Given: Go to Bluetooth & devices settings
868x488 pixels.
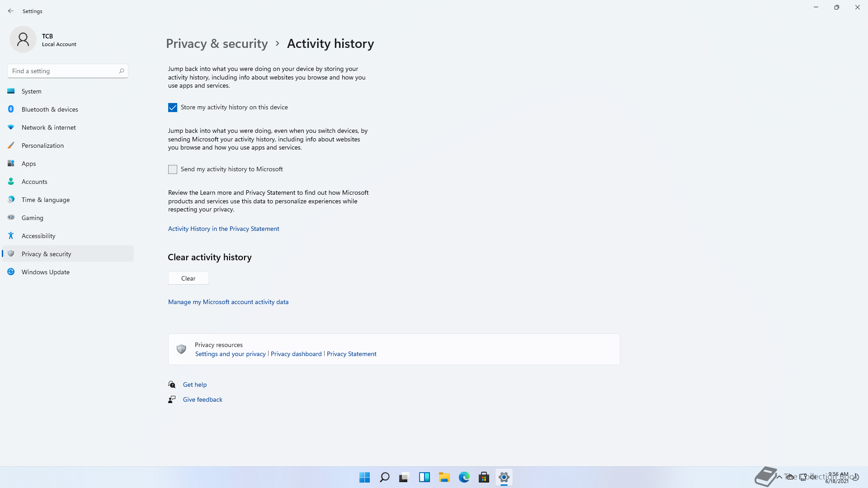Looking at the screenshot, I should coord(50,109).
